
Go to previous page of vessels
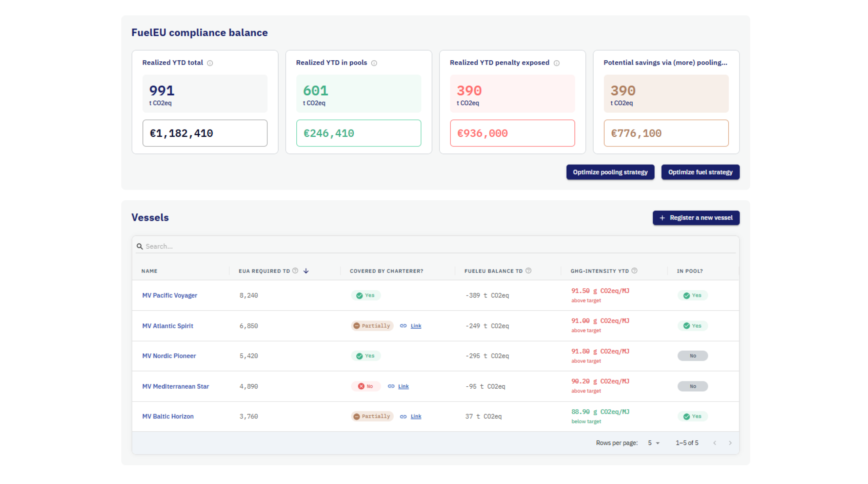[x=715, y=443]
